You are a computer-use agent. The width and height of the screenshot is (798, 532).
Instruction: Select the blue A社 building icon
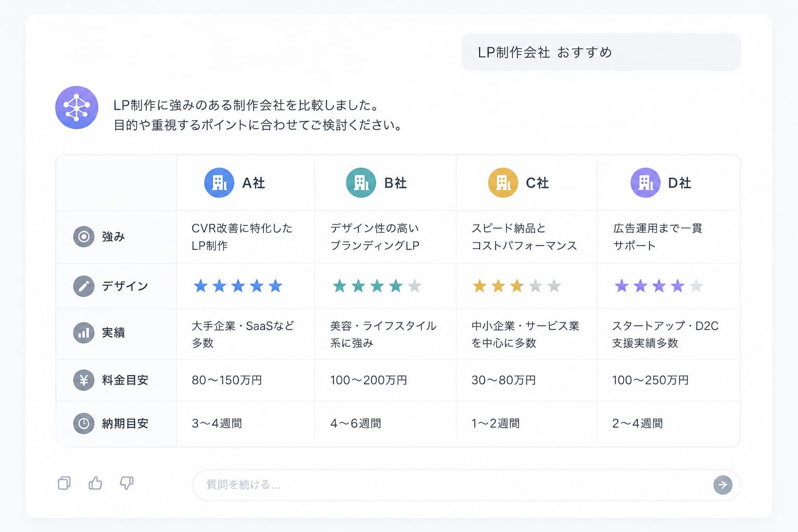pyautogui.click(x=219, y=183)
